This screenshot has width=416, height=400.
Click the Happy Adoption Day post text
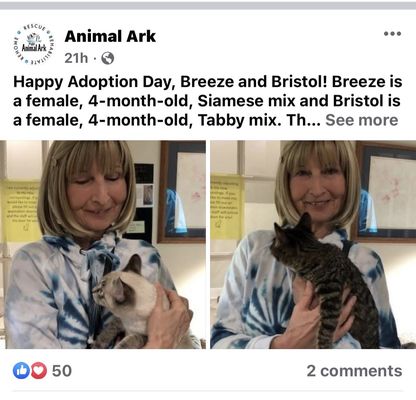[x=207, y=101]
